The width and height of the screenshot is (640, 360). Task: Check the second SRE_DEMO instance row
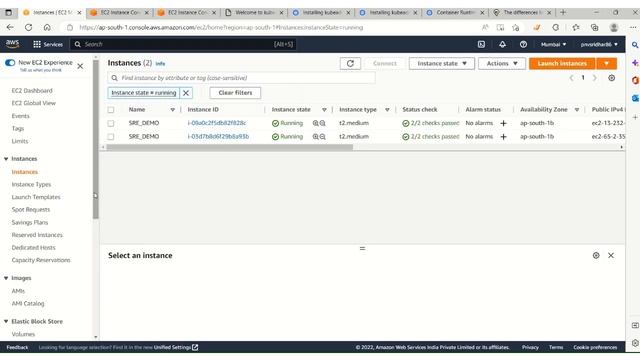coord(111,136)
